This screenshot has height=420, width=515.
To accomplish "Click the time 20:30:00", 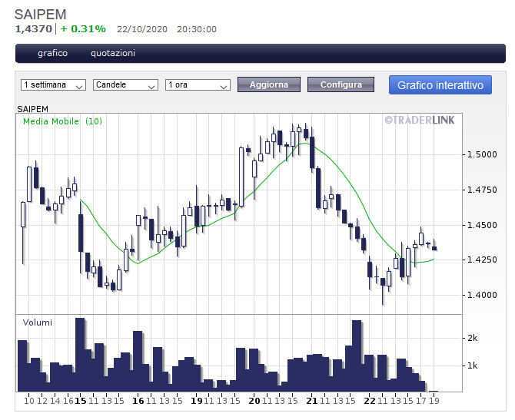I will [x=197, y=29].
